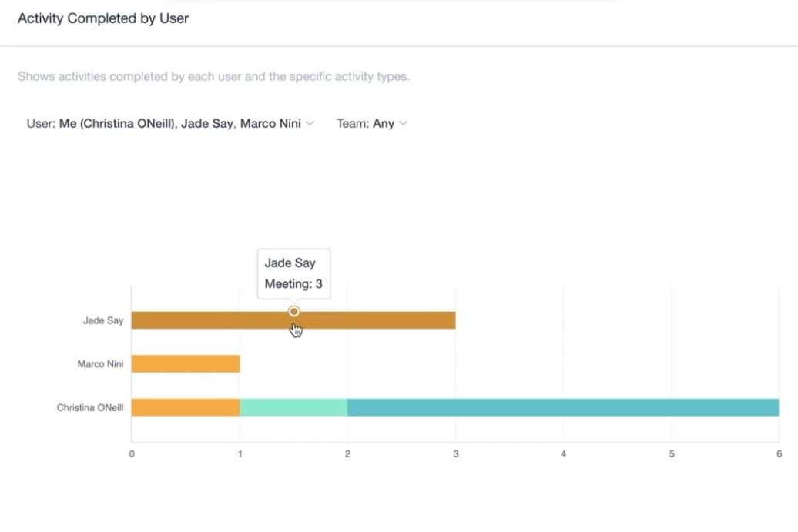Open the Team: Any filter dropdown

(371, 124)
